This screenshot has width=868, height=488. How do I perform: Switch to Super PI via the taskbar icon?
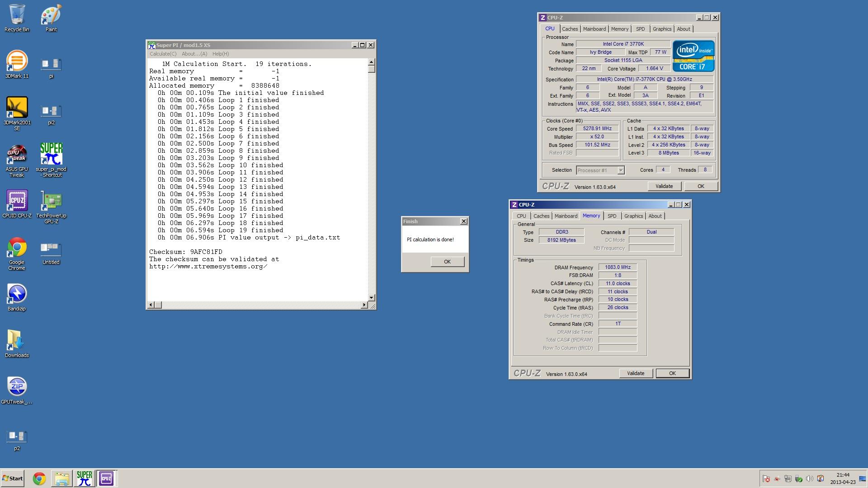pos(85,478)
